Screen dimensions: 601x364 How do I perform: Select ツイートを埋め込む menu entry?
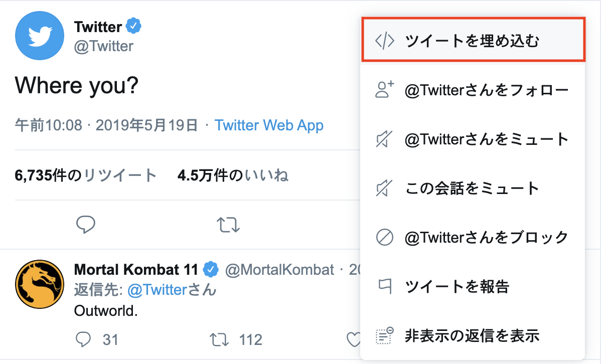[474, 40]
